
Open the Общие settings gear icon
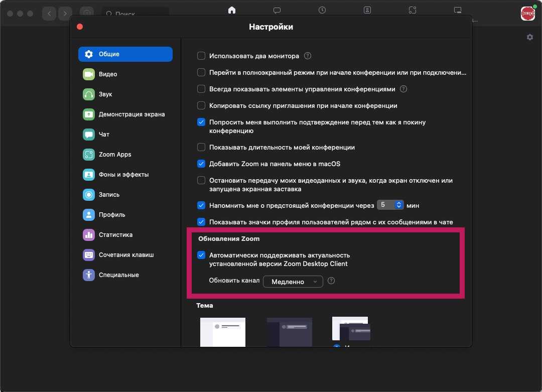(89, 54)
